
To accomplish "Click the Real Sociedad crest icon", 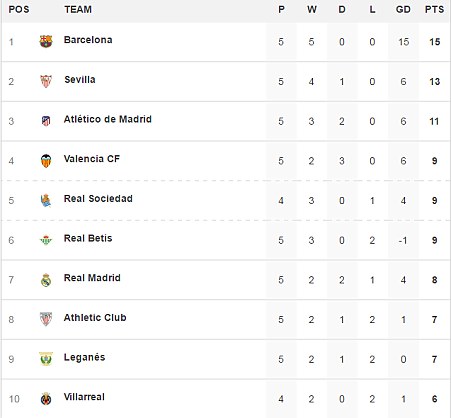I will 46,200.
